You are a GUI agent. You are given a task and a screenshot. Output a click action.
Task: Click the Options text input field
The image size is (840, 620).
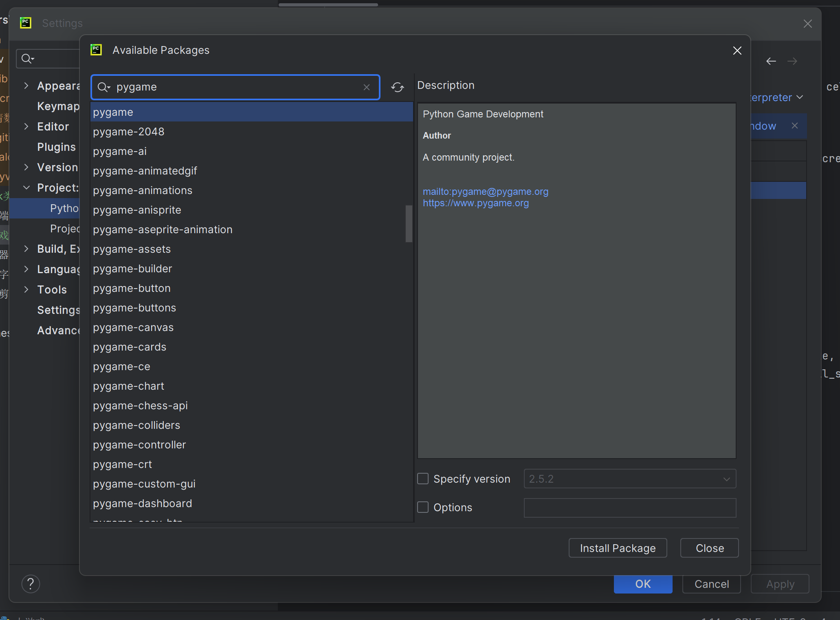(630, 507)
